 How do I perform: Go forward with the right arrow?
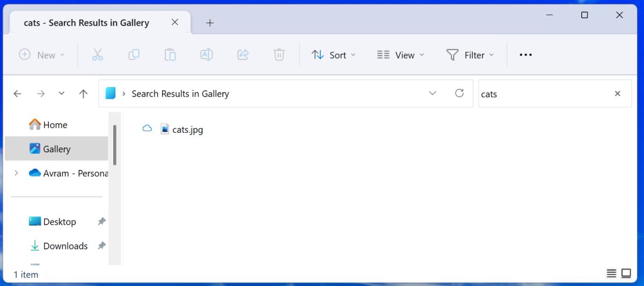point(41,94)
